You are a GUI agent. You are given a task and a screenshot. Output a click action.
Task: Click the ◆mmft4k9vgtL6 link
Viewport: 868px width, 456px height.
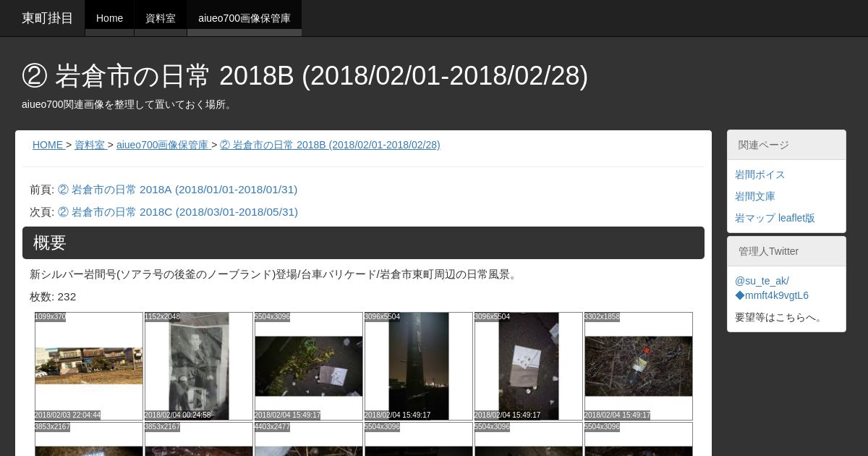tap(772, 295)
